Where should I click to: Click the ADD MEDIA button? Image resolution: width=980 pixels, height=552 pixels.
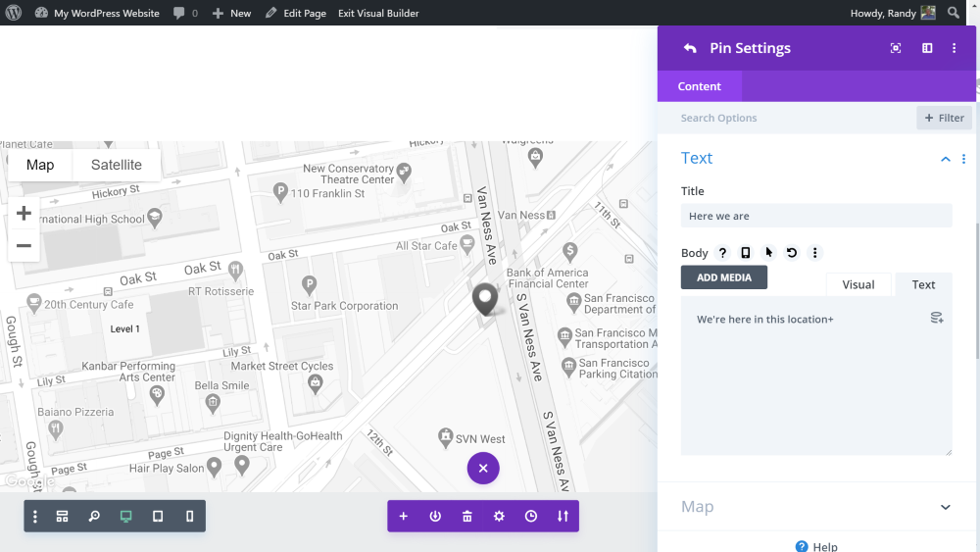(724, 277)
